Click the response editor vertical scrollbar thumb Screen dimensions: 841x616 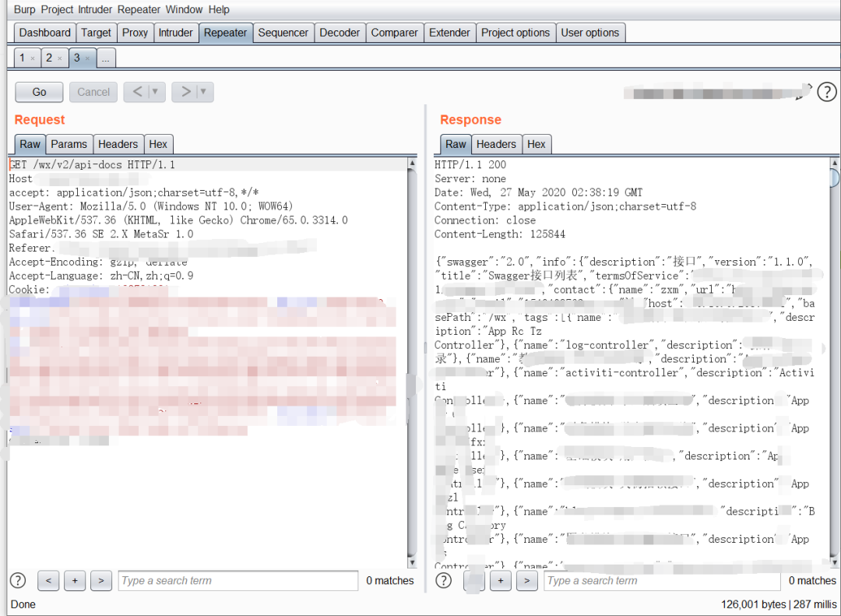pos(835,178)
